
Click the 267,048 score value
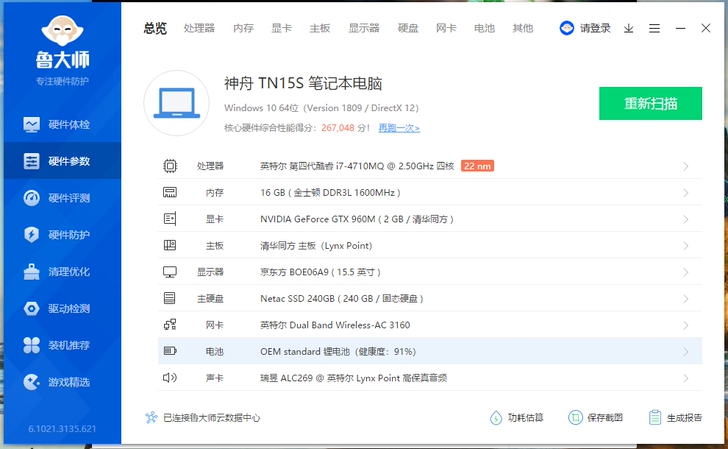[x=338, y=128]
